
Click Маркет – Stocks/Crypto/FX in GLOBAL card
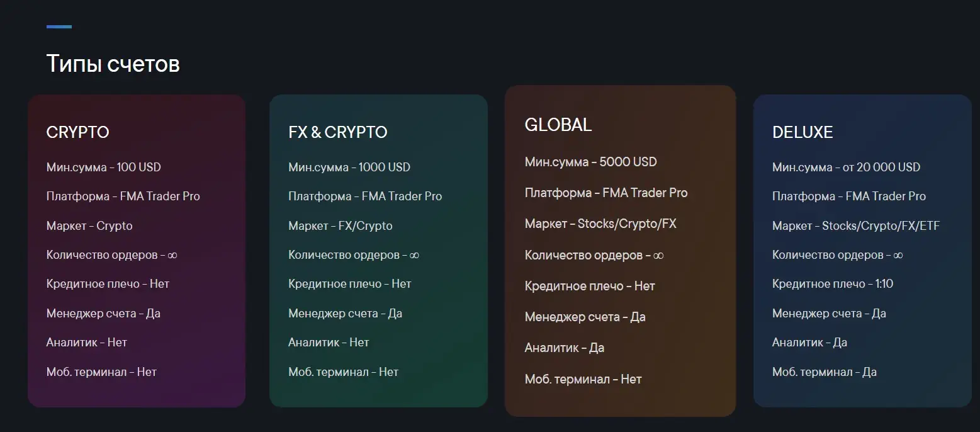click(x=600, y=224)
